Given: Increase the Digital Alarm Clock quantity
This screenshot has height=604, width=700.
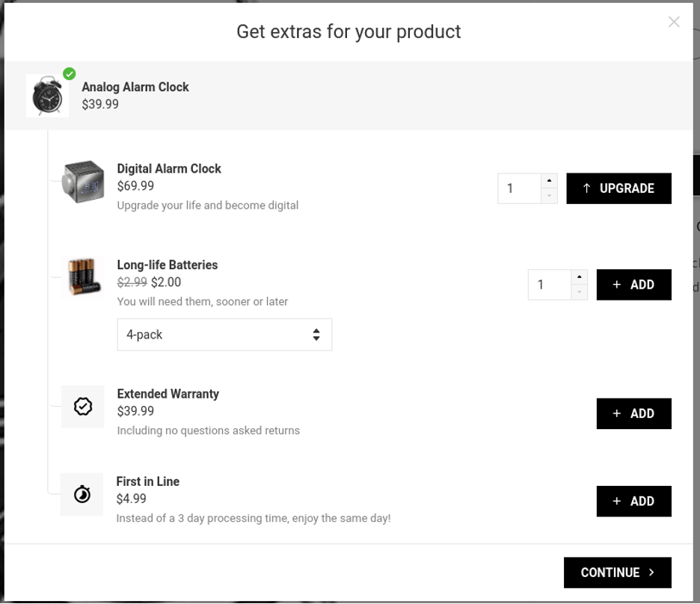Looking at the screenshot, I should click(x=549, y=181).
